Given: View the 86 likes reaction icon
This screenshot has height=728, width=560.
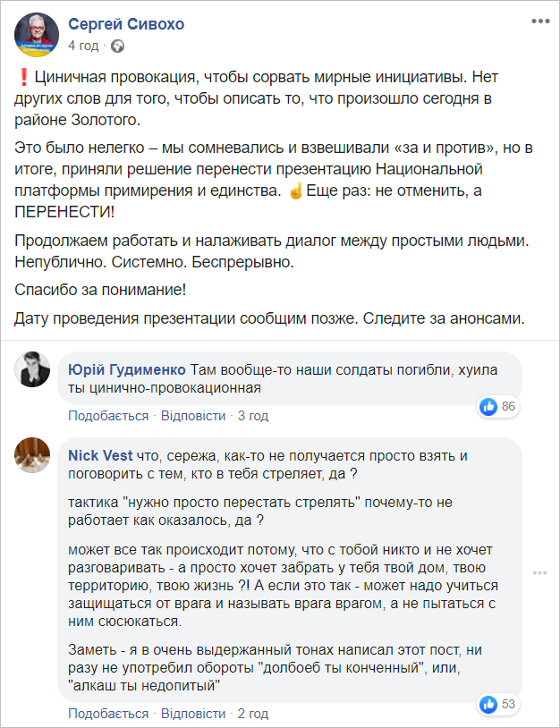Looking at the screenshot, I should [x=489, y=407].
